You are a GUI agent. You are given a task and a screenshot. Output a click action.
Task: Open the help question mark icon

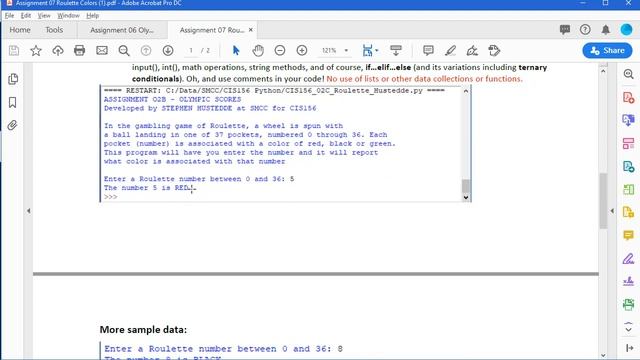pos(585,29)
